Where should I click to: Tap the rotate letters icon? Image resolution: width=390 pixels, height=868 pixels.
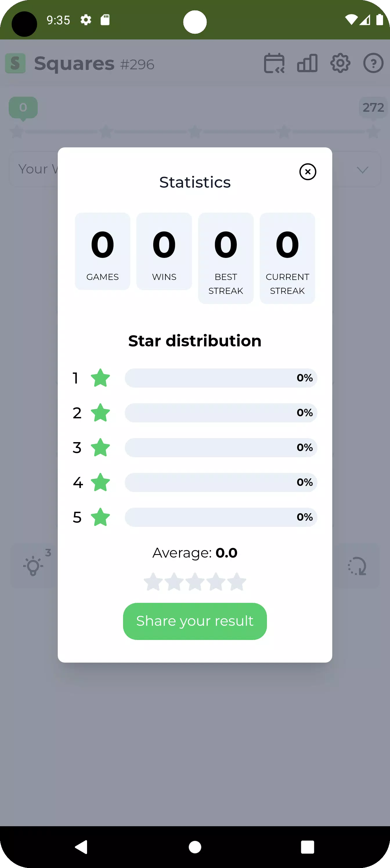(x=357, y=566)
